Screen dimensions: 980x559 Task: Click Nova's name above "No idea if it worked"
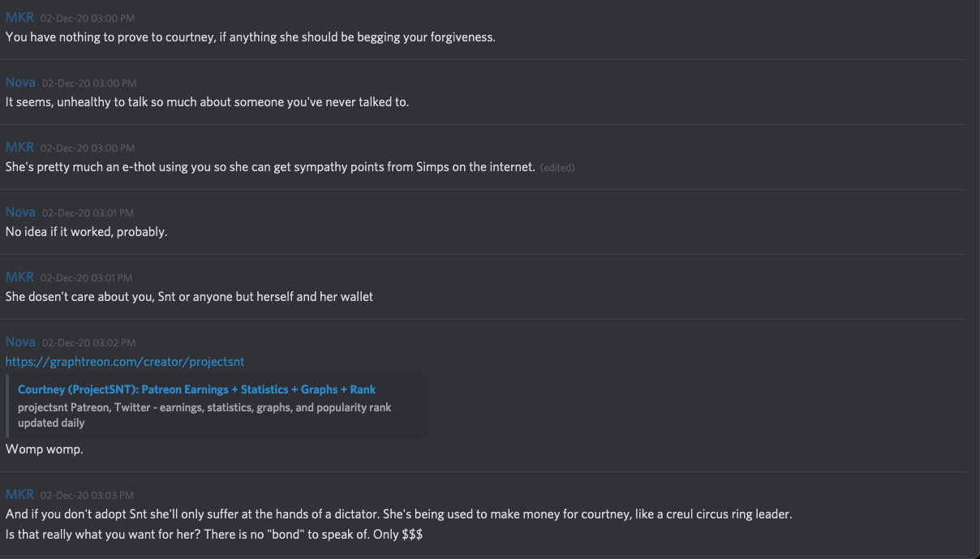[x=20, y=212]
